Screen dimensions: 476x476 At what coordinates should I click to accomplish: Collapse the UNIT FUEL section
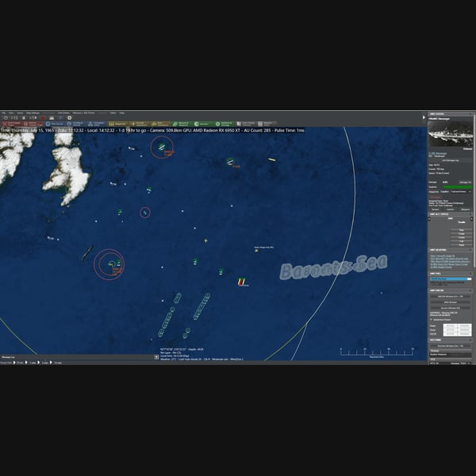click(x=470, y=274)
